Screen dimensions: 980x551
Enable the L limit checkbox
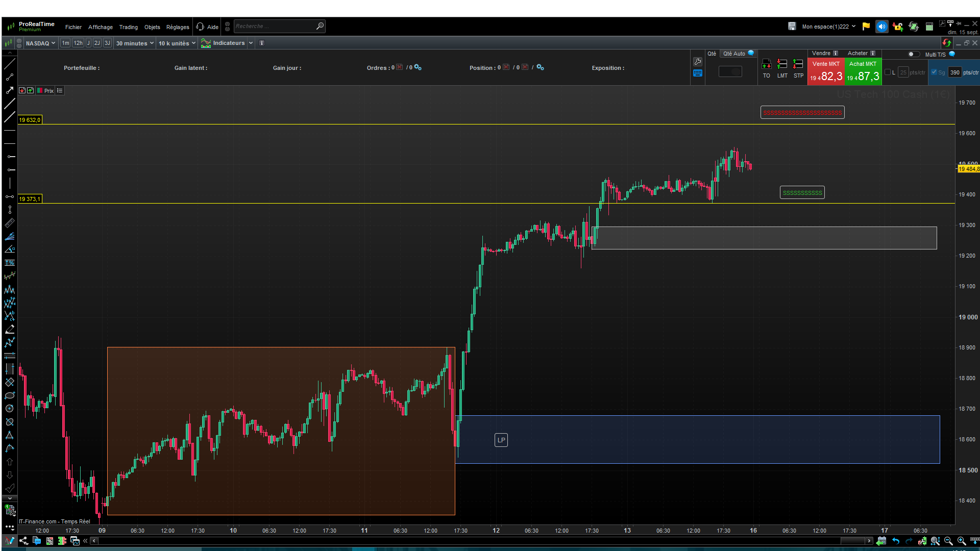[888, 72]
